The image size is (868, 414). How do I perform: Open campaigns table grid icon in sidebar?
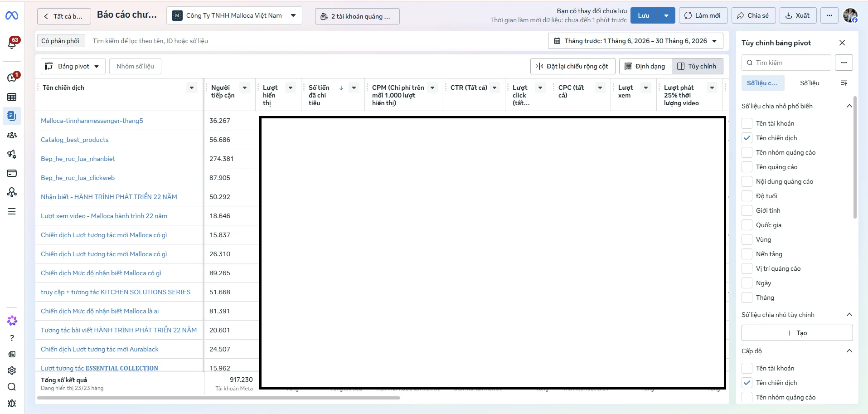[12, 97]
